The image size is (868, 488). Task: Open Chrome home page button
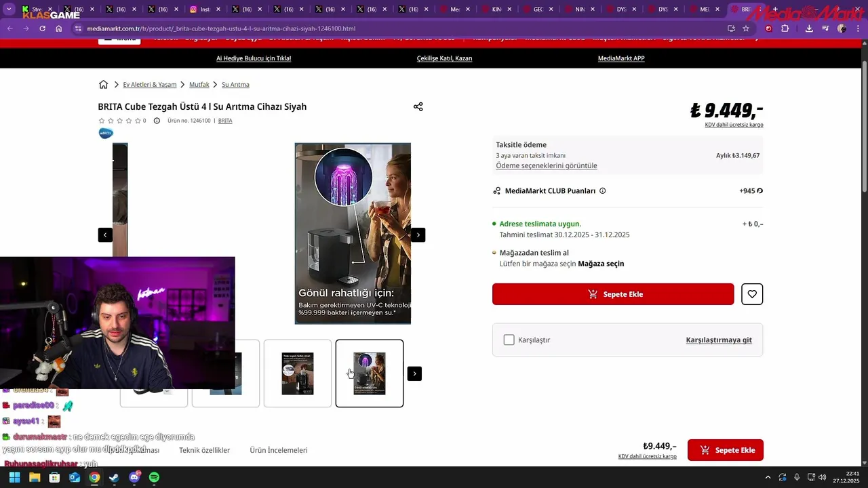tap(59, 28)
